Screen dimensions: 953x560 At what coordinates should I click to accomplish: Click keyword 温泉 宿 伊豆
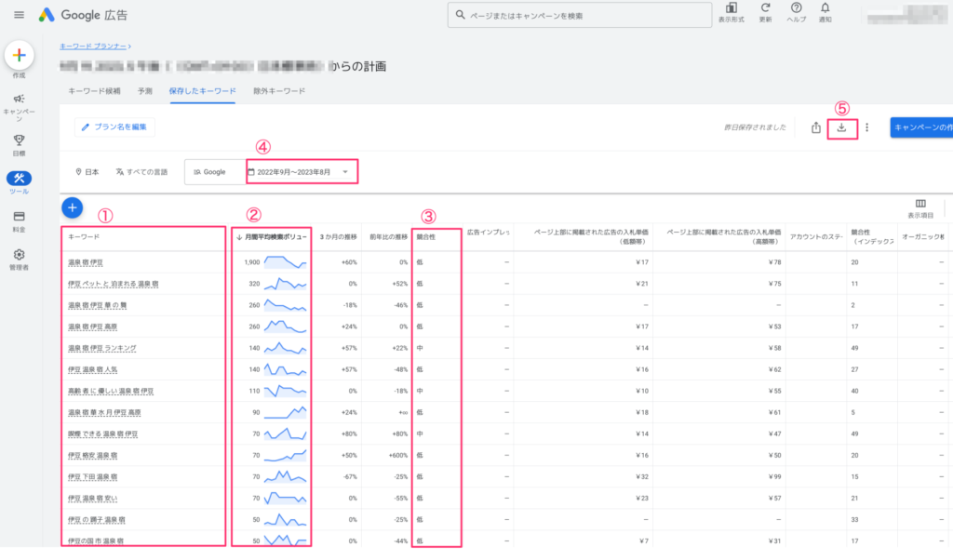click(x=86, y=262)
